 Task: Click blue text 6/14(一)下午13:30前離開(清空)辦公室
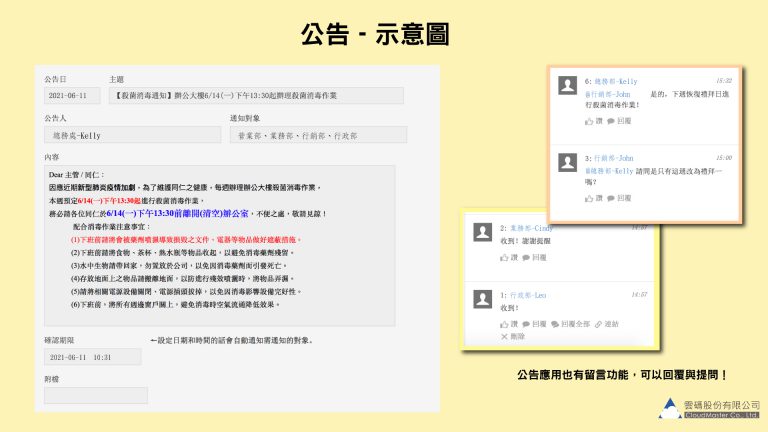[x=177, y=214]
